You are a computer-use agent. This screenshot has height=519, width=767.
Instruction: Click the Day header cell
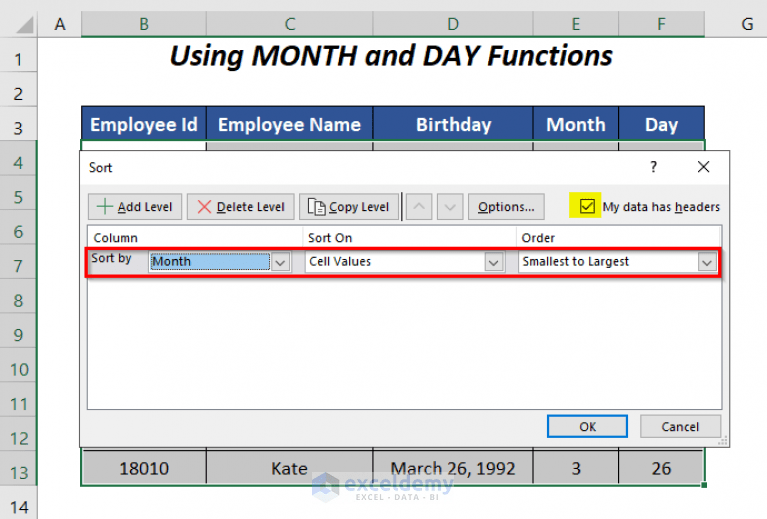click(x=661, y=124)
